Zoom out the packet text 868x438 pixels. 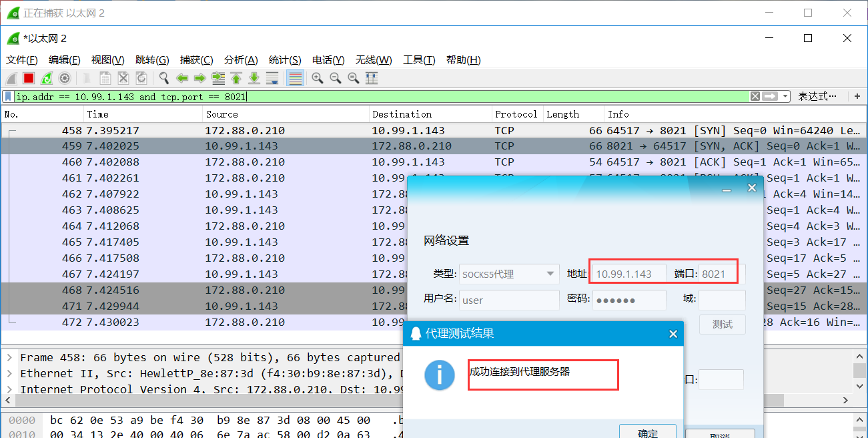[336, 78]
